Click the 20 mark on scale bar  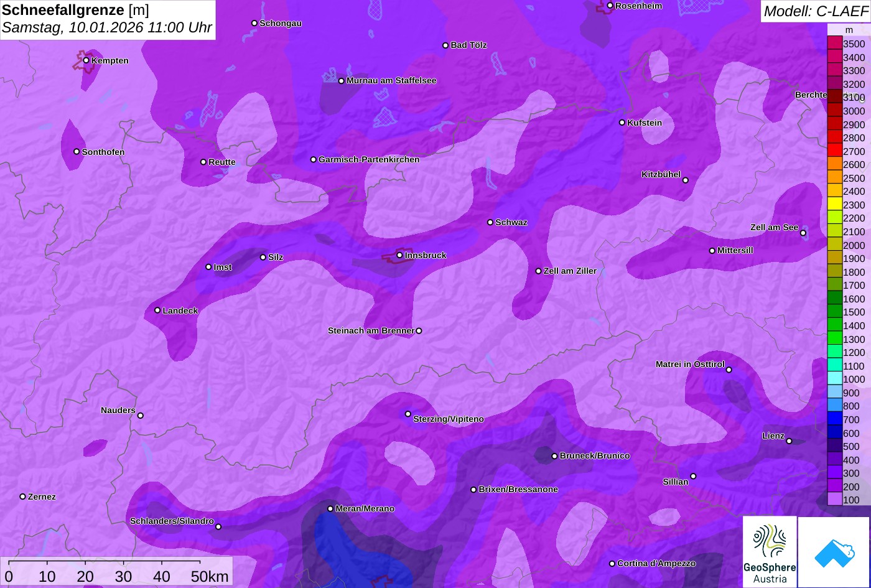point(85,577)
